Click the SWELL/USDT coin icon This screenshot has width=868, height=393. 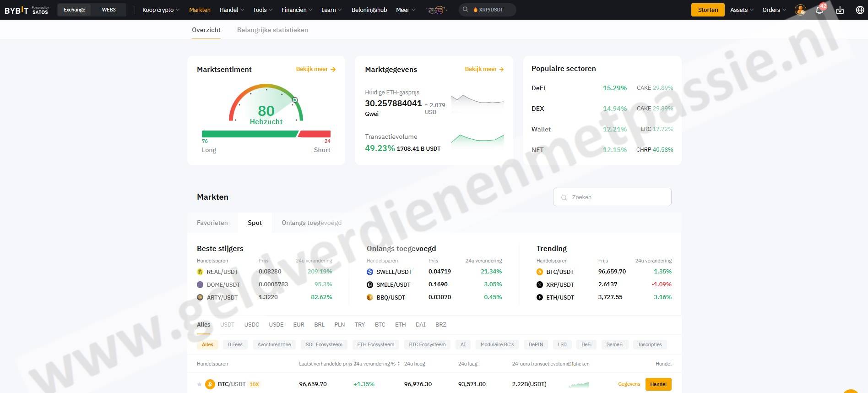pos(370,272)
